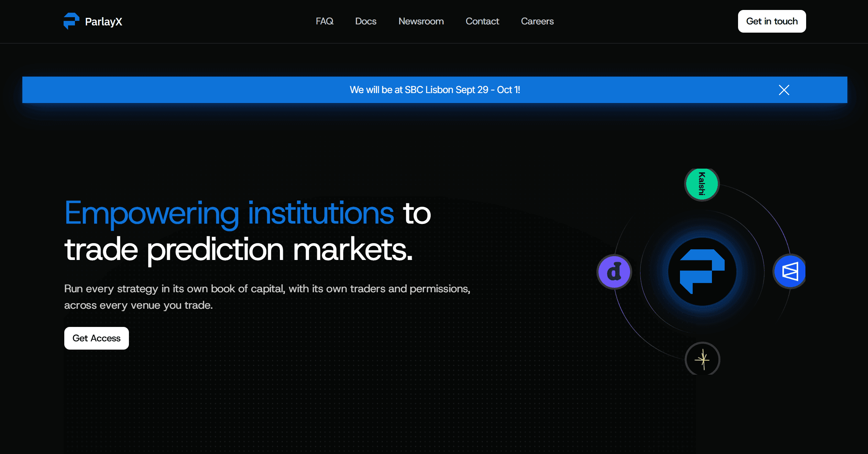
Task: Click the ParlayX logo icon in header
Action: (x=71, y=21)
